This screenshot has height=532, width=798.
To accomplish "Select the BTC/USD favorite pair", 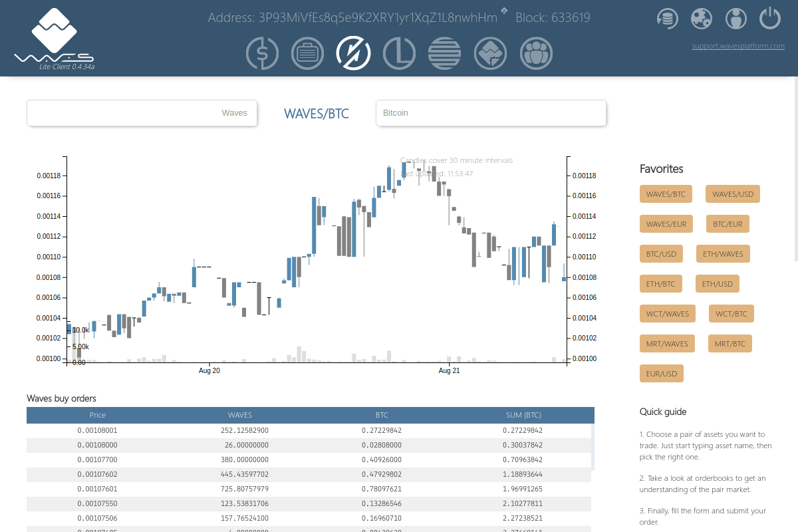I will (x=661, y=254).
